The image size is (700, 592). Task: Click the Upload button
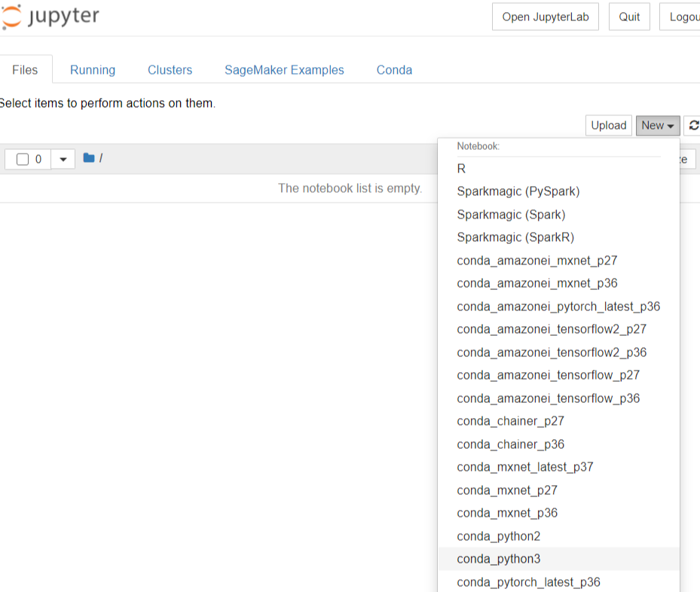pos(609,125)
